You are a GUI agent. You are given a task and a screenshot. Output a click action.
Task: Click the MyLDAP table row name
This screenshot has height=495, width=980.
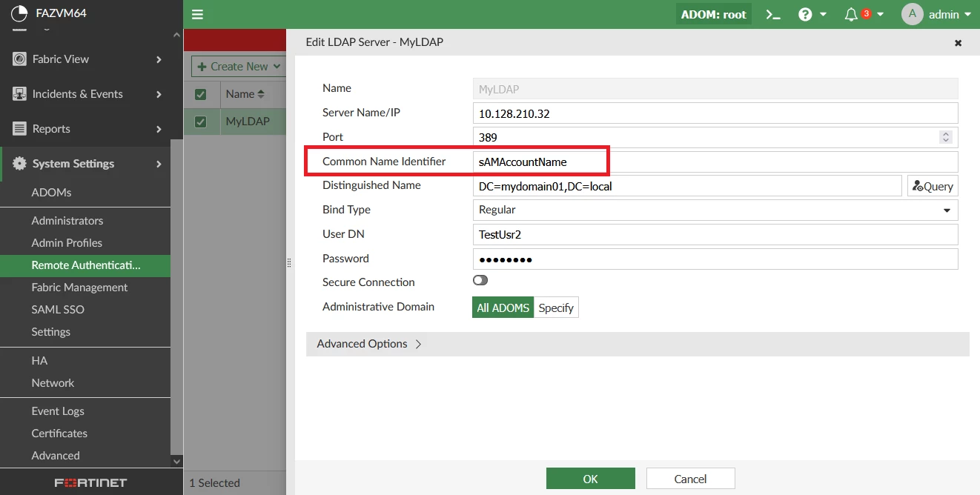click(x=248, y=122)
